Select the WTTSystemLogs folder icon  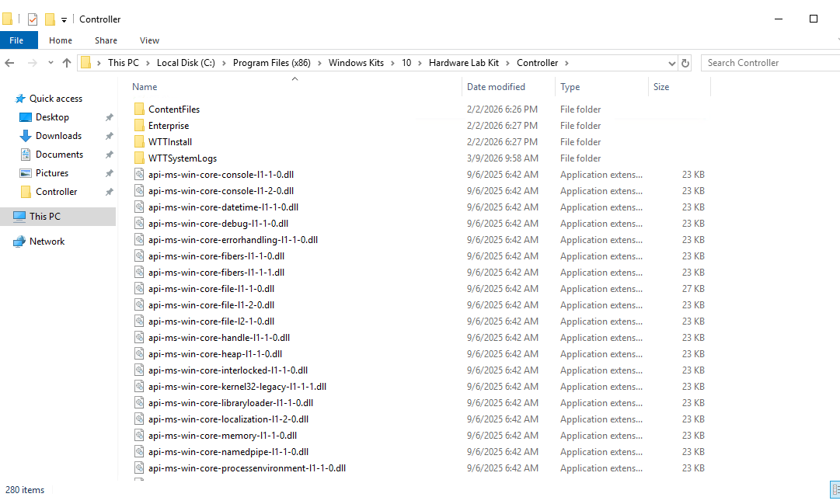coord(139,158)
